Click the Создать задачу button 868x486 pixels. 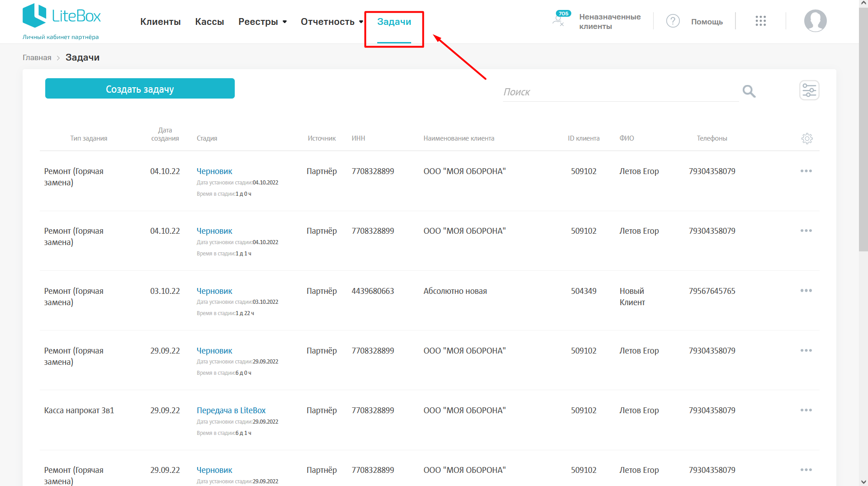(140, 89)
